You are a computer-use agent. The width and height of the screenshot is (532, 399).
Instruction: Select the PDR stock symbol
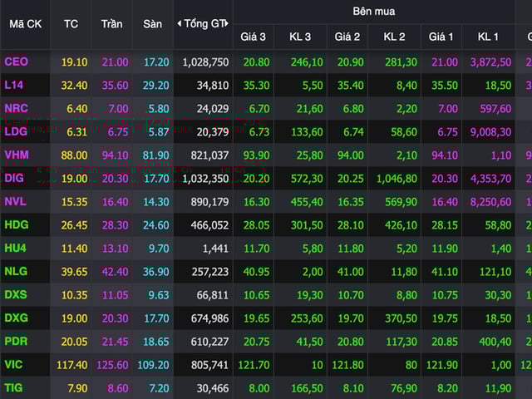point(16,342)
